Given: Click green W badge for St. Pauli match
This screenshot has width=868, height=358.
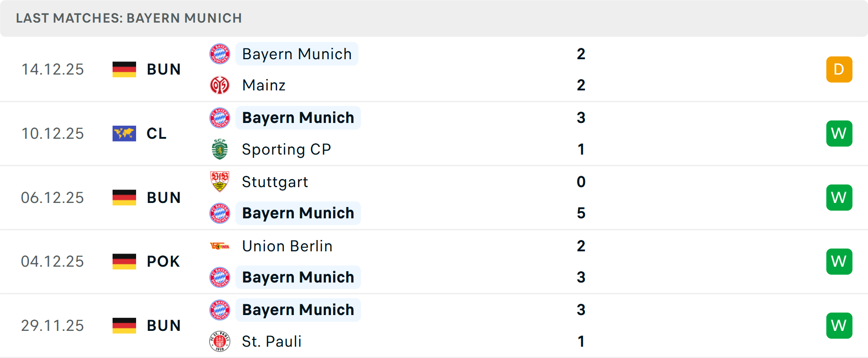Looking at the screenshot, I should [x=839, y=325].
